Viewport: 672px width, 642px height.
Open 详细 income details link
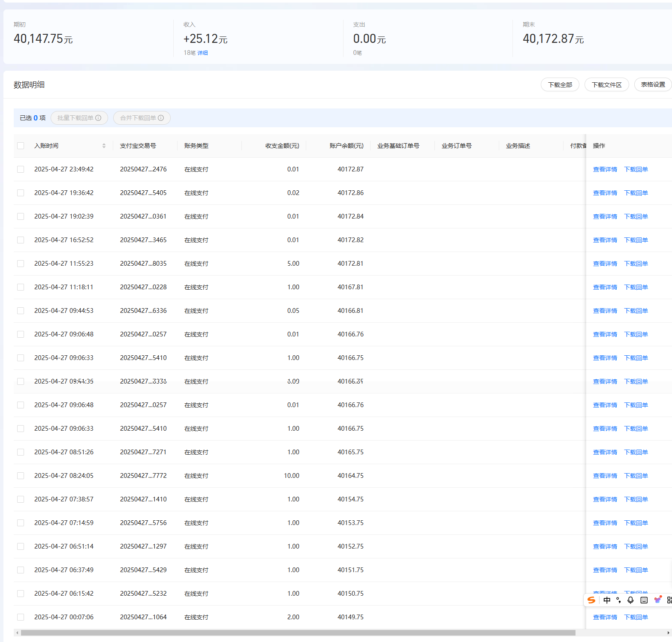tap(202, 53)
